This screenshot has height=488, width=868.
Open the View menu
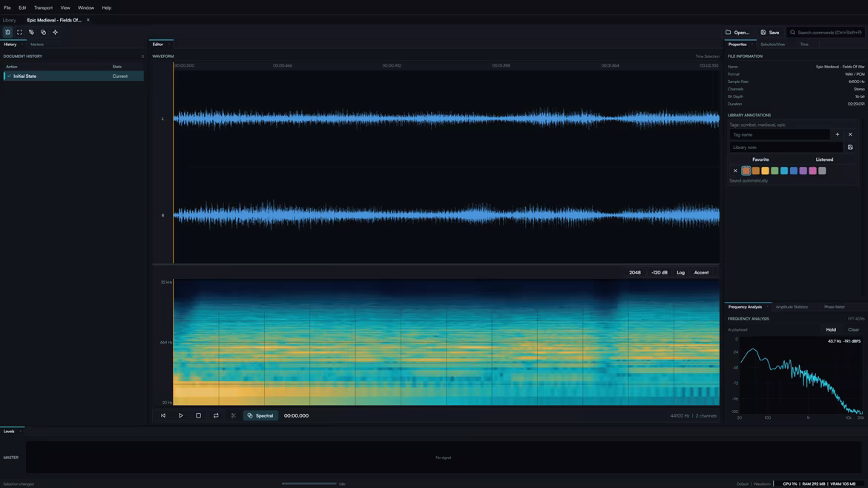point(65,7)
